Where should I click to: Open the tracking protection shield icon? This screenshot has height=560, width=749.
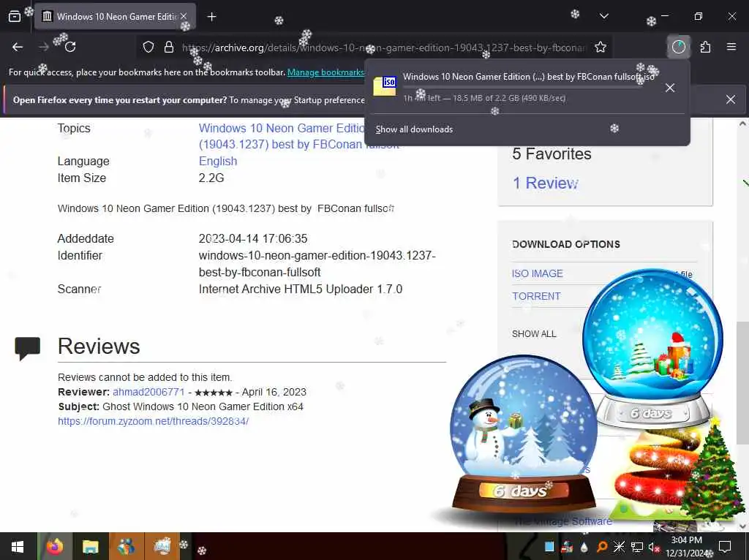point(148,48)
